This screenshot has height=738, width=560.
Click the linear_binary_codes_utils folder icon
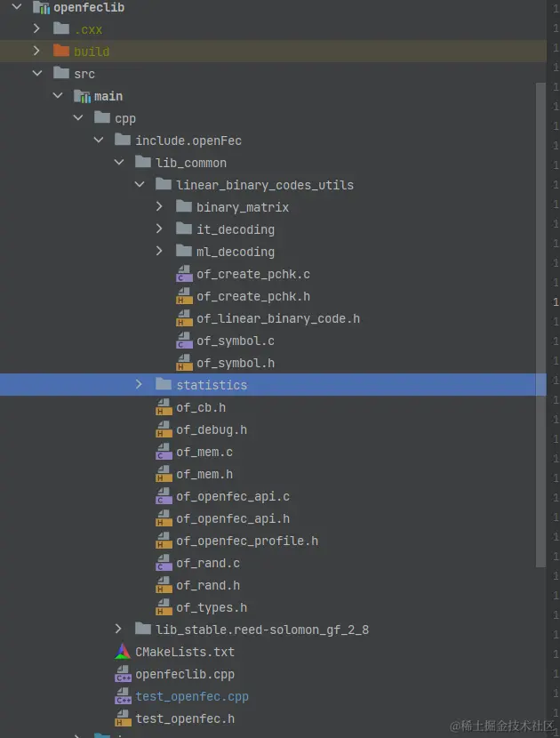pyautogui.click(x=164, y=183)
